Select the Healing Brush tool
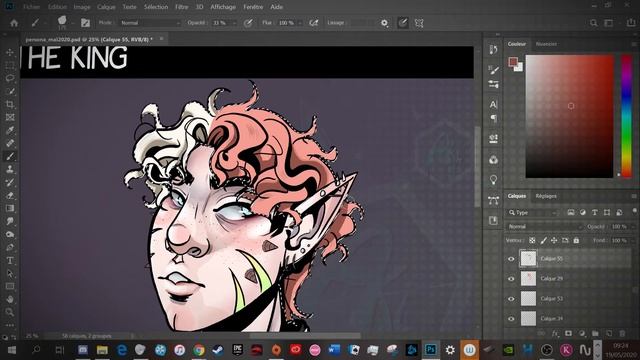 (10, 143)
